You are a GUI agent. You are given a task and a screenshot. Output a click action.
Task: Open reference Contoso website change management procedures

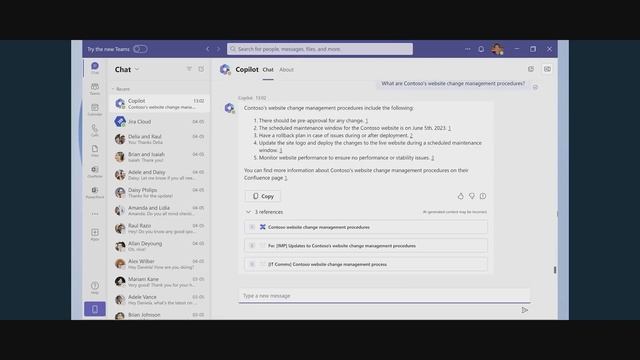coord(366,227)
